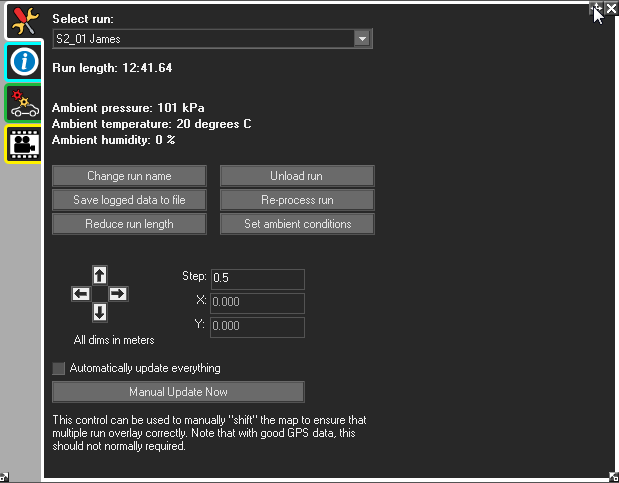Open the blue info tab
Image resolution: width=619 pixels, height=483 pixels.
[22, 62]
